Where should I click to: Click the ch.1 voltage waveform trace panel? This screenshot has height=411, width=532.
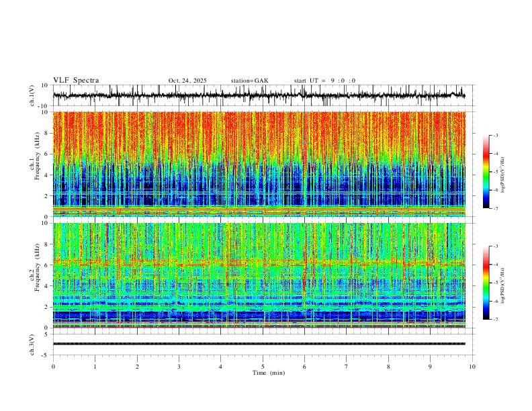click(x=264, y=95)
